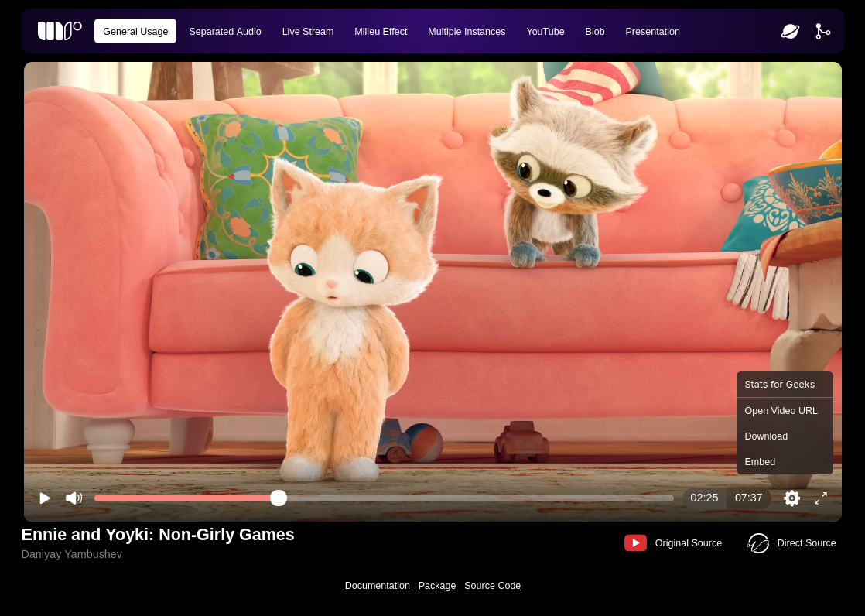Select Open Video URL menu entry
Viewport: 865px width, 616px height.
coord(781,411)
